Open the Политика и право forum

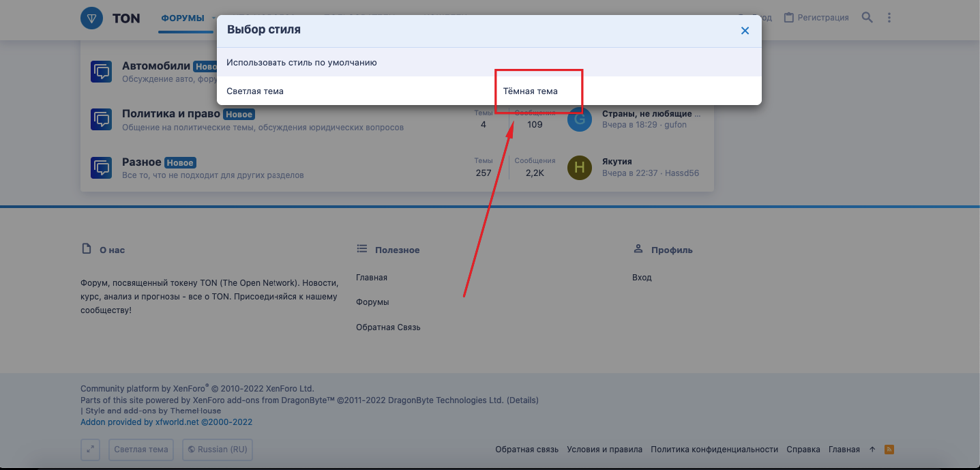[x=171, y=114]
